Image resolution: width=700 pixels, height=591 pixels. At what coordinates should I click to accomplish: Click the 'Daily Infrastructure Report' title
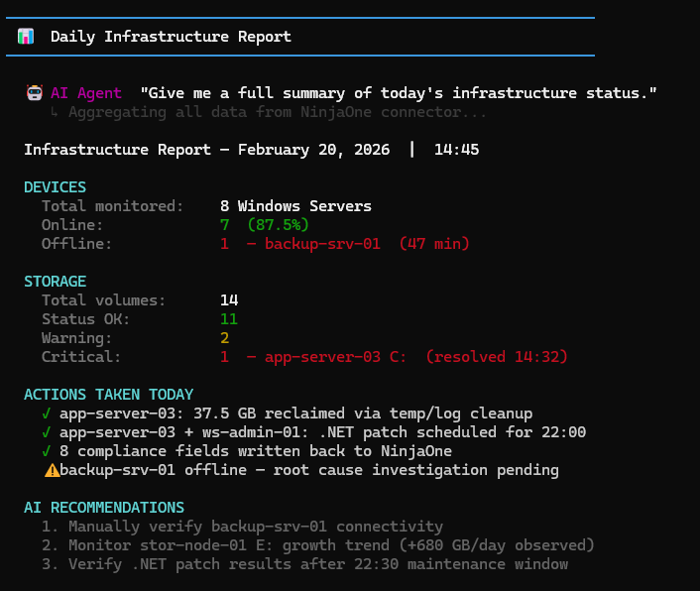(171, 37)
